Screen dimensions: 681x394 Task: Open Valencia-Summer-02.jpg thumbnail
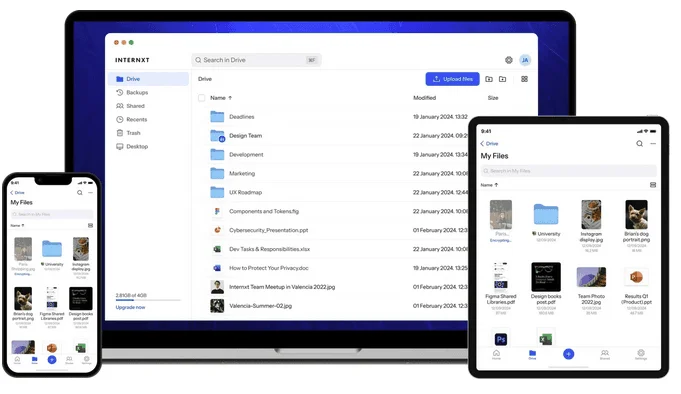click(217, 306)
